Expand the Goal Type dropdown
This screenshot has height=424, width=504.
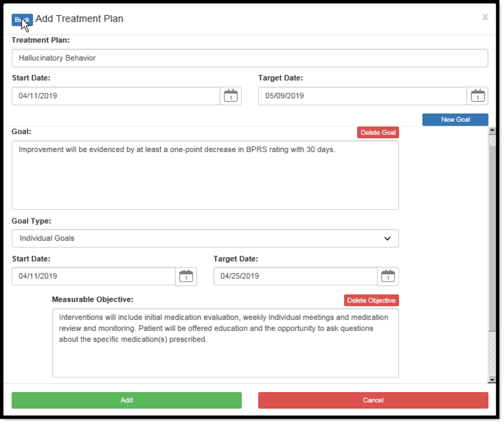coord(205,238)
